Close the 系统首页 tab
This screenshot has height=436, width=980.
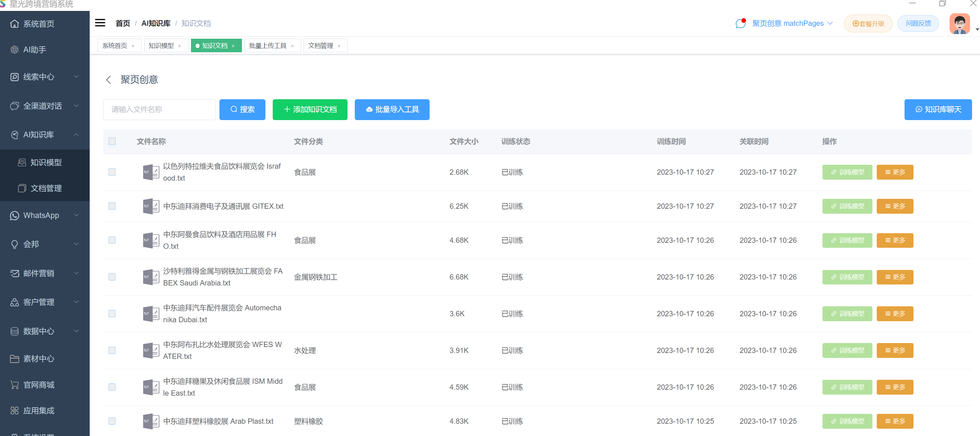pos(133,46)
